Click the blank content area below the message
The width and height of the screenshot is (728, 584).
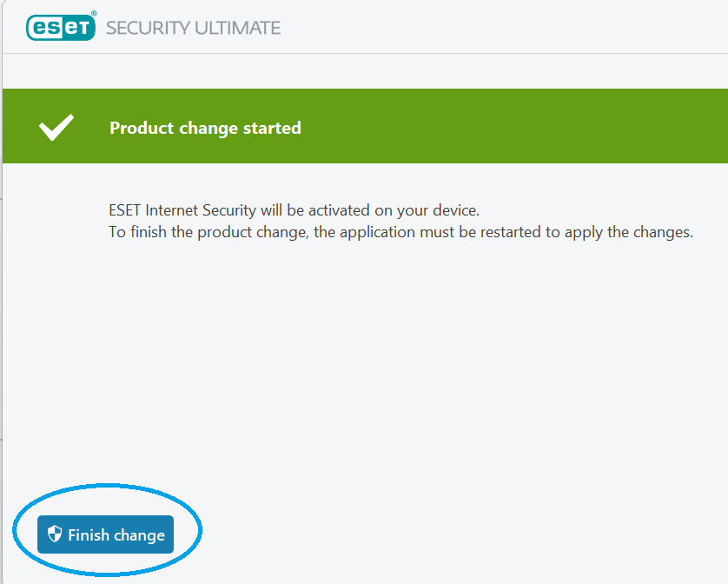pos(391,365)
